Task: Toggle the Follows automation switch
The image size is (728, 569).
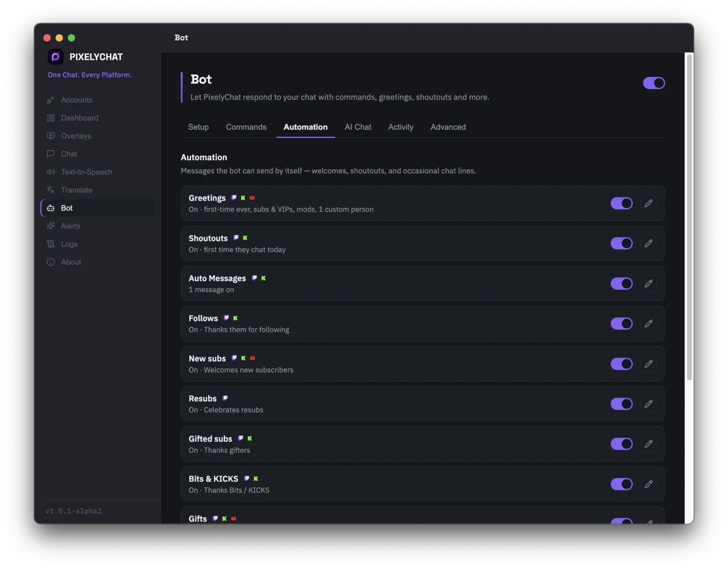Action: point(622,324)
